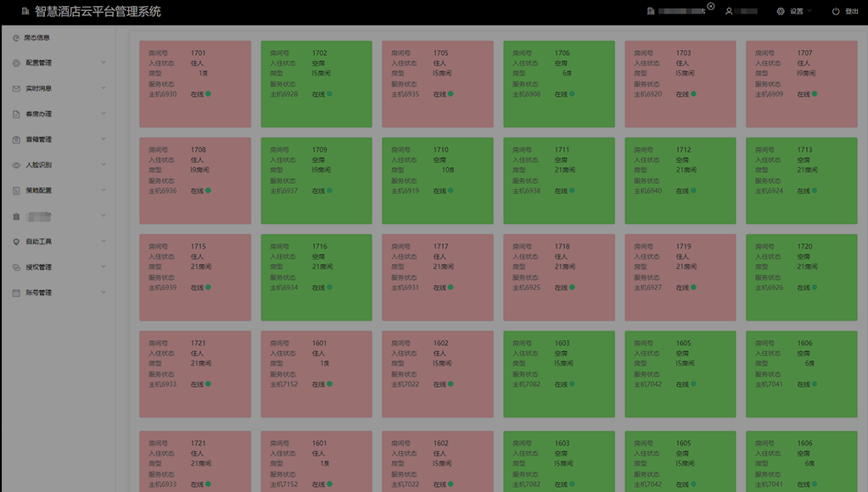Expand the 客房办理 chevron
The height and width of the screenshot is (492, 868).
click(x=104, y=114)
